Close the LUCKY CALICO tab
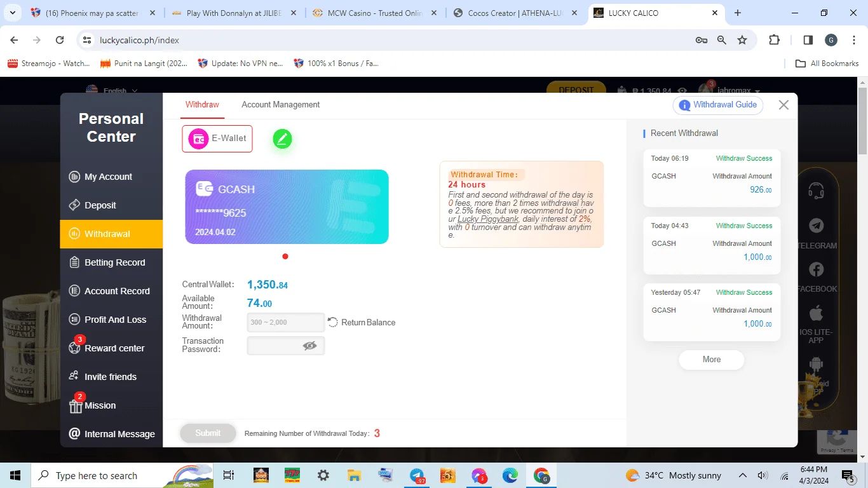 click(714, 13)
